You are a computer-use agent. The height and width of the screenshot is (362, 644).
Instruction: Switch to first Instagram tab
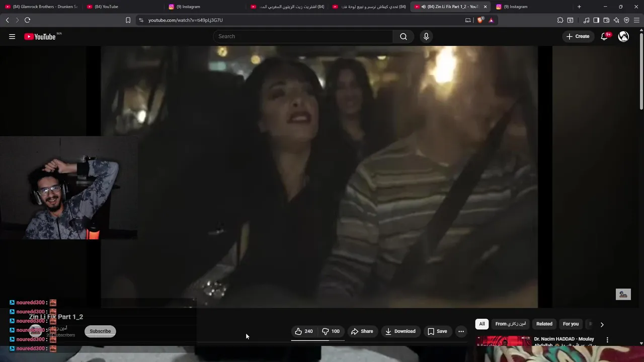[205, 7]
